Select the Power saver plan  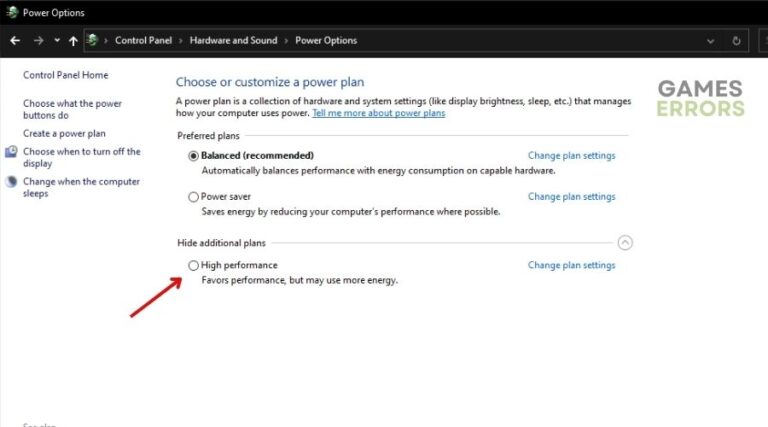click(194, 197)
